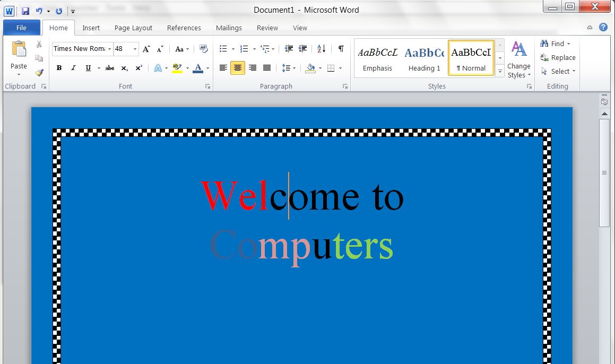The image size is (615, 364).
Task: Select the Heading 1 style thumbnail
Action: [x=424, y=58]
